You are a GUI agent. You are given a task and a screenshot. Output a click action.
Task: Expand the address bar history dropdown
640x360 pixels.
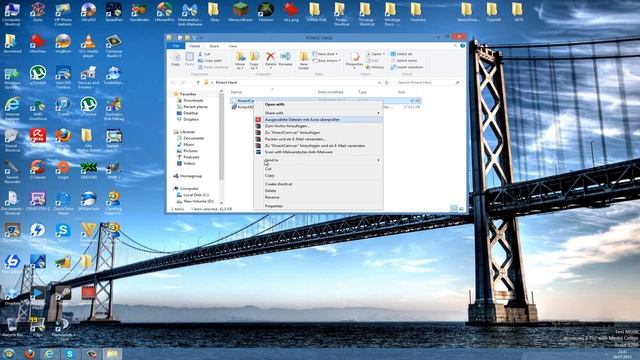pyautogui.click(x=379, y=82)
